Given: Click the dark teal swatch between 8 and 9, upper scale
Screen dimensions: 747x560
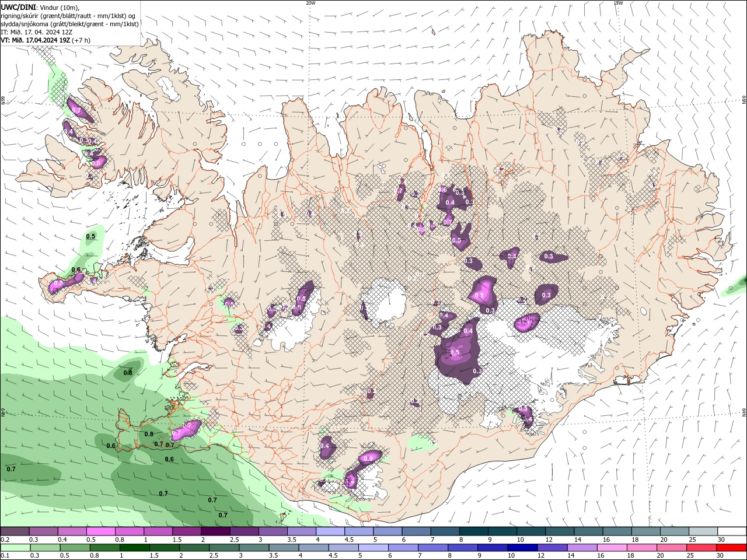Looking at the screenshot, I should click(473, 531).
